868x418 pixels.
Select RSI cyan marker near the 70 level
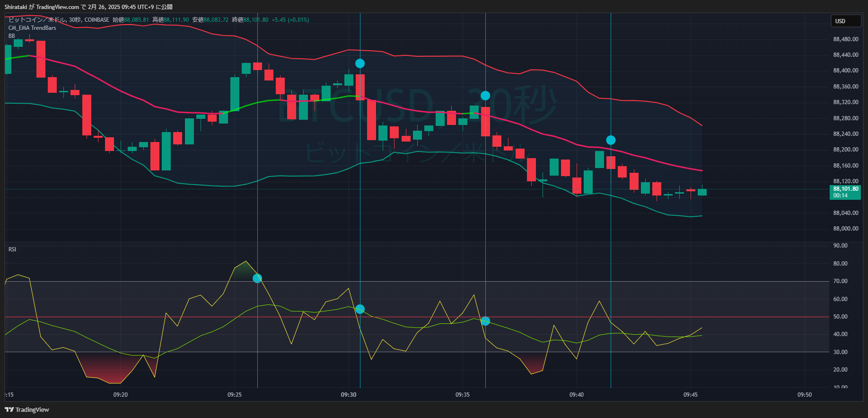tap(257, 278)
